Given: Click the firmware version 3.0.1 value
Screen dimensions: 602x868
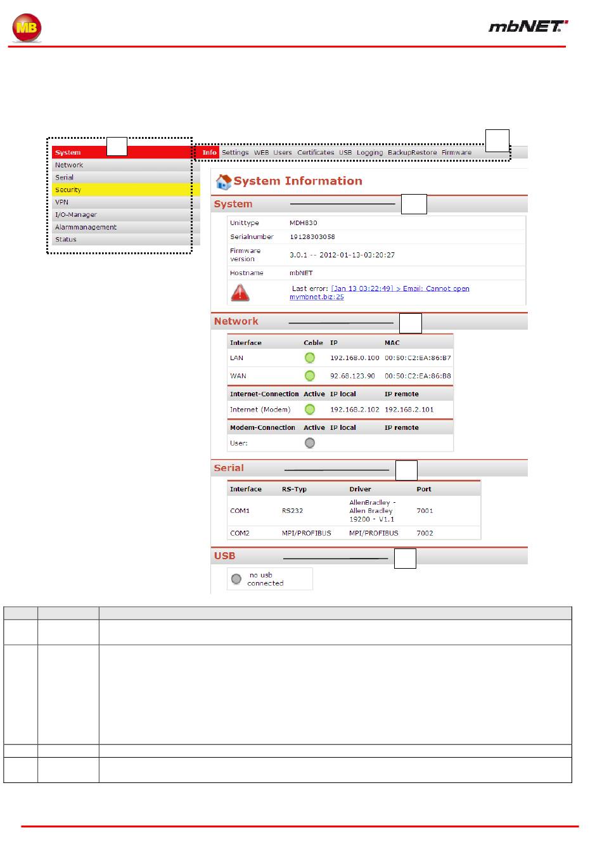Looking at the screenshot, I should [x=342, y=255].
